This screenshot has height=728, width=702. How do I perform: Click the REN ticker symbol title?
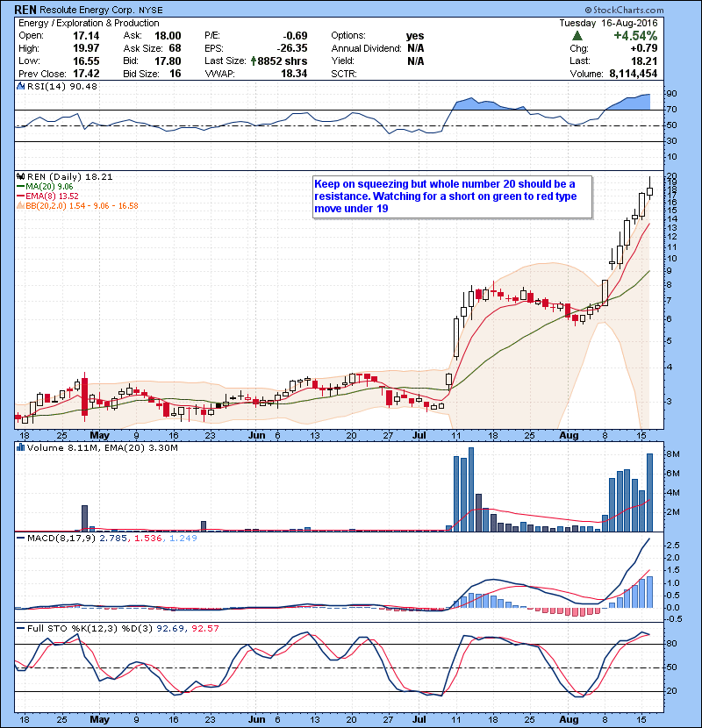point(25,10)
